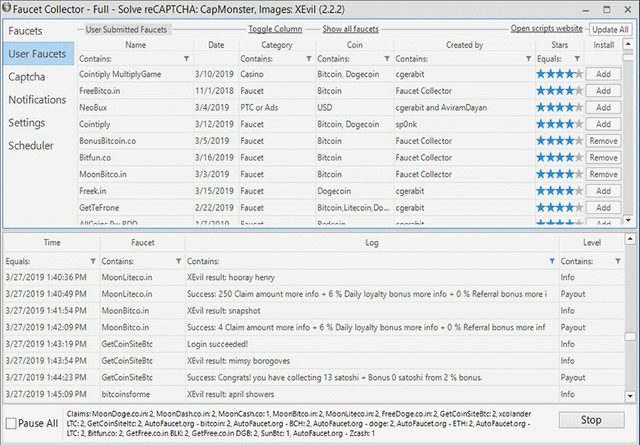
Task: Open filter icon for log Time column
Action: 93,261
